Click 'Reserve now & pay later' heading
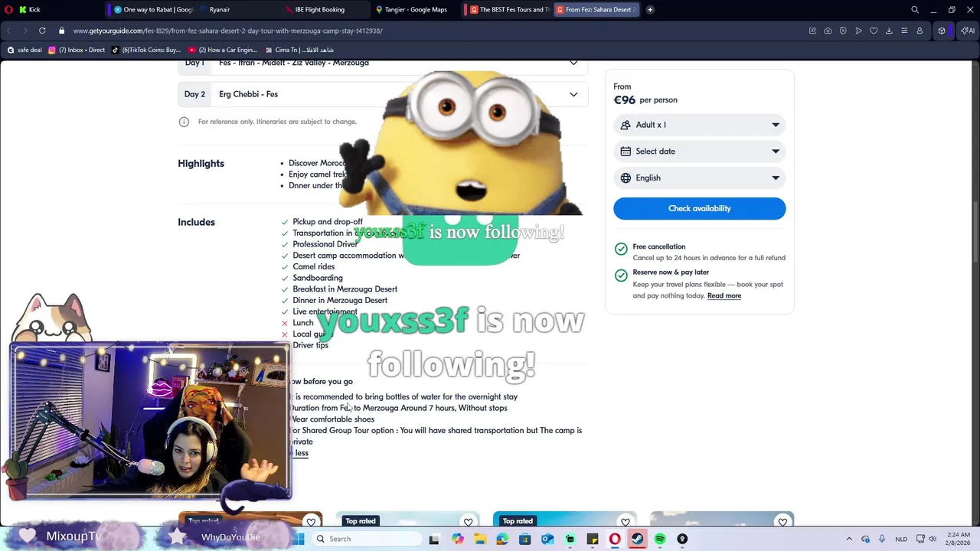 pyautogui.click(x=671, y=272)
